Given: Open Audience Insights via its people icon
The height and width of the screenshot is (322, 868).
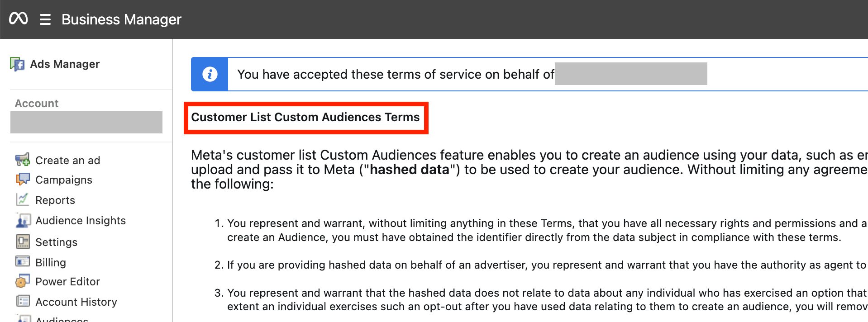Looking at the screenshot, I should click(23, 220).
